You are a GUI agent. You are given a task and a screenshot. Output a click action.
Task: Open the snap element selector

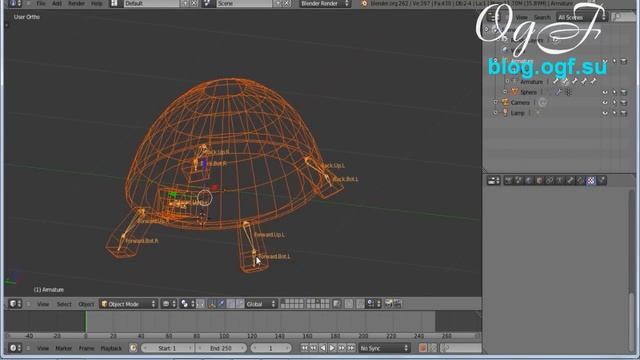pos(373,304)
